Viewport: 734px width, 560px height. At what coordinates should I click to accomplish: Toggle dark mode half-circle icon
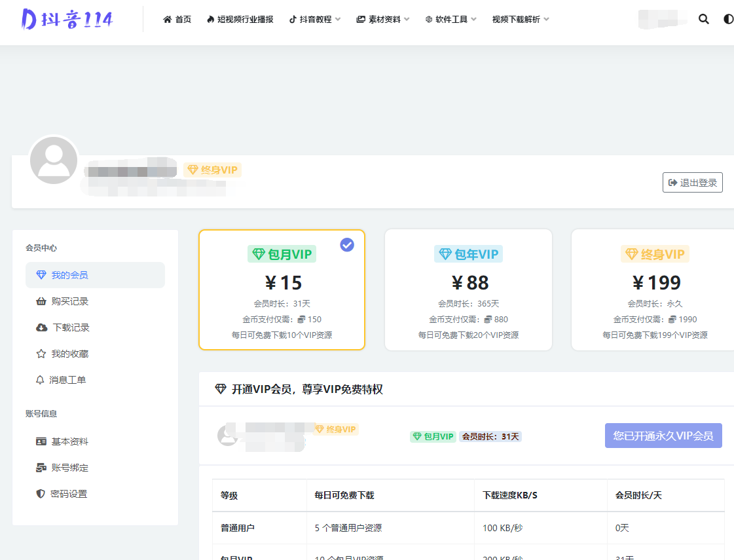click(x=728, y=19)
